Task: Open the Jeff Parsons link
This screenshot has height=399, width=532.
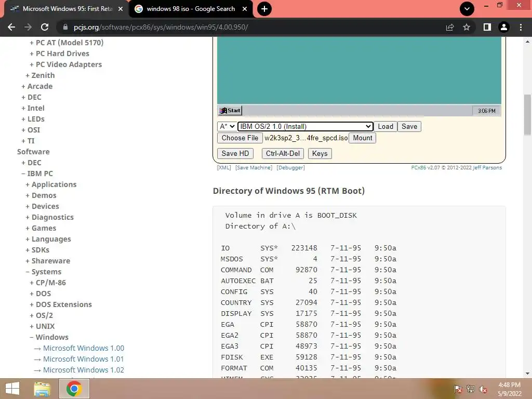Action: coord(487,168)
